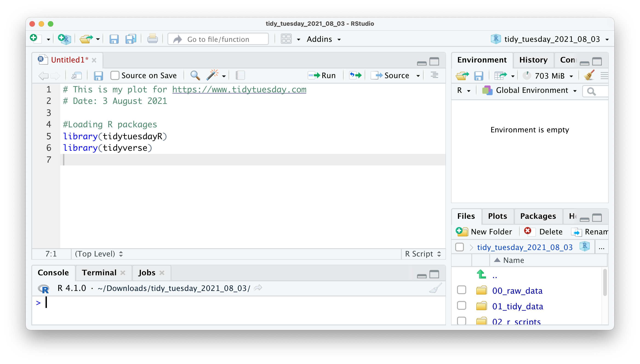Select the 00_raw_data folder checkbox
Image resolution: width=640 pixels, height=364 pixels.
pos(461,290)
